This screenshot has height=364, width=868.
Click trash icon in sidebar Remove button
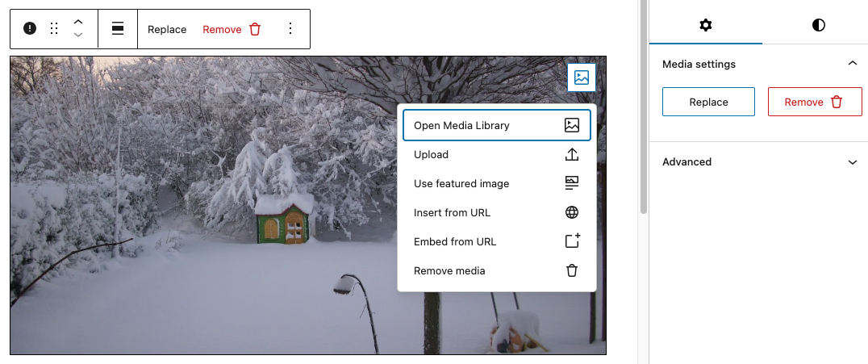837,102
